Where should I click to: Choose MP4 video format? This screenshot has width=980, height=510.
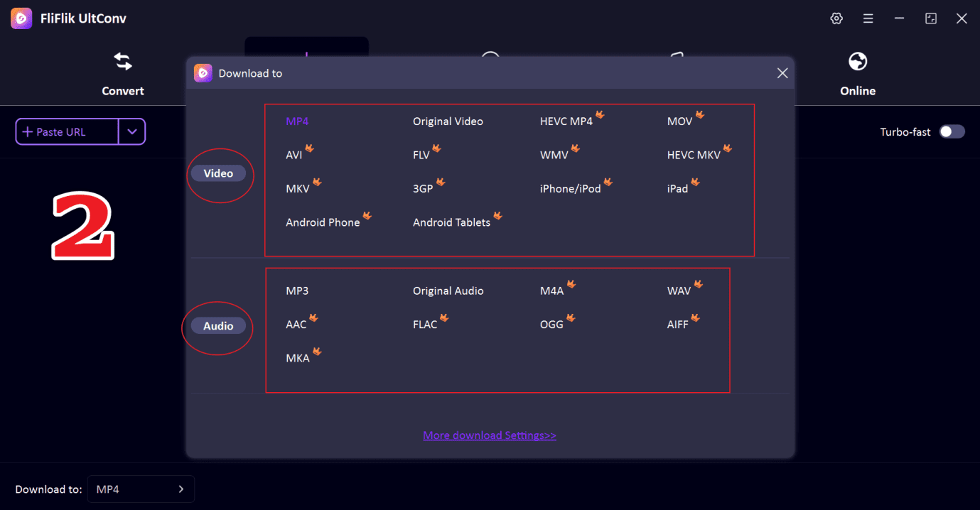(297, 121)
